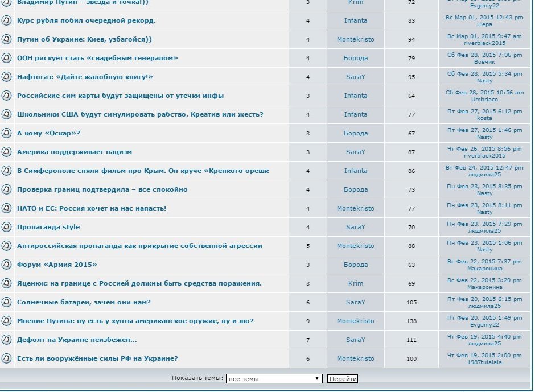Open topic «Яценюк: на границе с Россией должны быть средства поражения»
This screenshot has height=392, width=535.
tap(138, 283)
